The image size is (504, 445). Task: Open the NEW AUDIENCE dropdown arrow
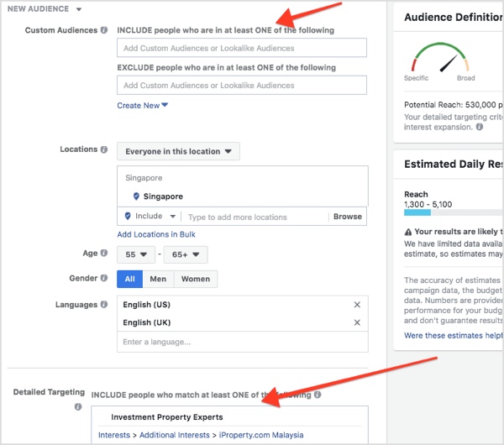79,9
